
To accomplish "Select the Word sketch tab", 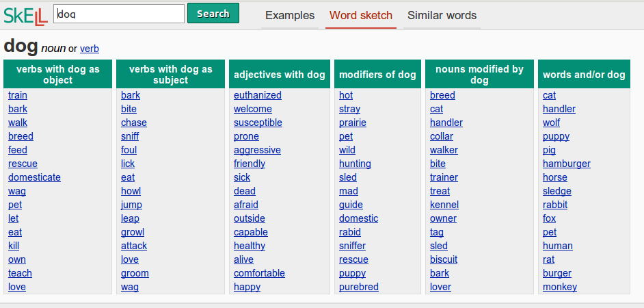I will tap(361, 16).
